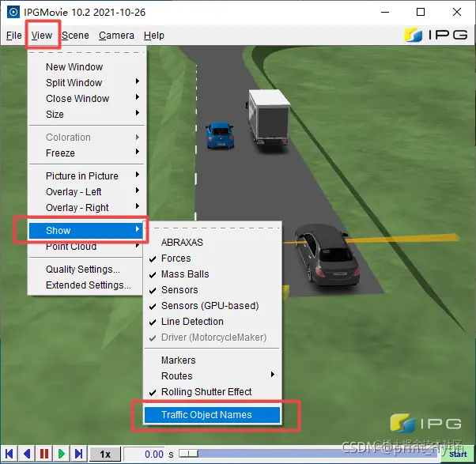Open the Camera menu
The image size is (476, 464).
116,36
